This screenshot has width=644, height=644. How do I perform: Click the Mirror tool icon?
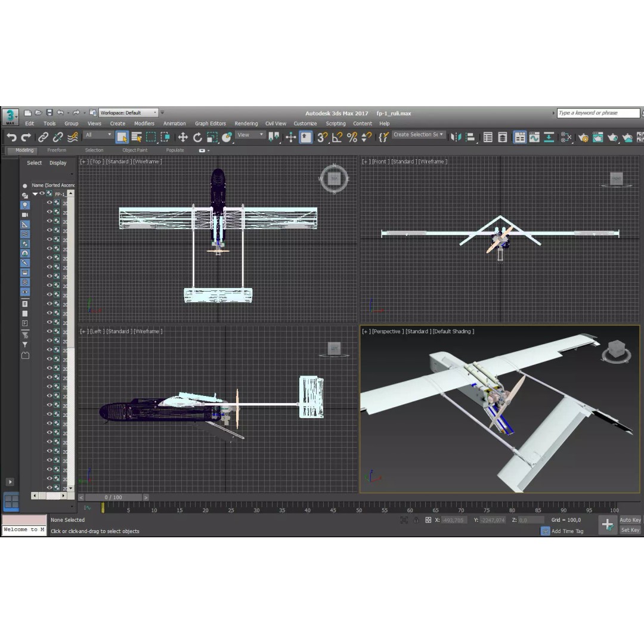(x=274, y=137)
